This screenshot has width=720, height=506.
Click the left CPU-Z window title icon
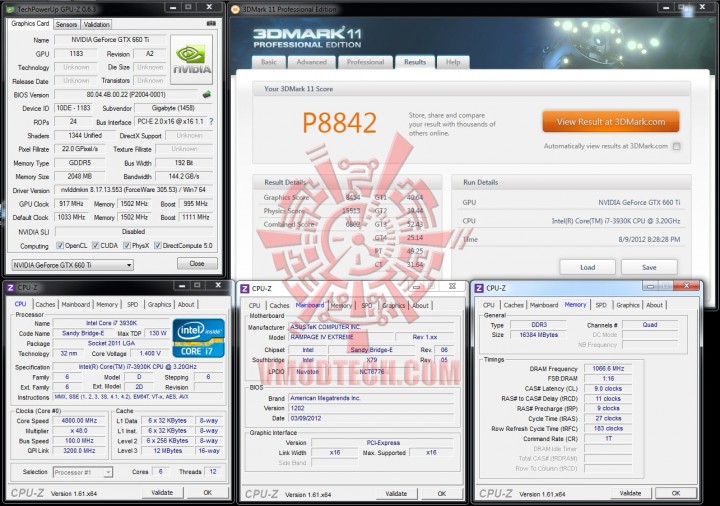click(x=10, y=288)
